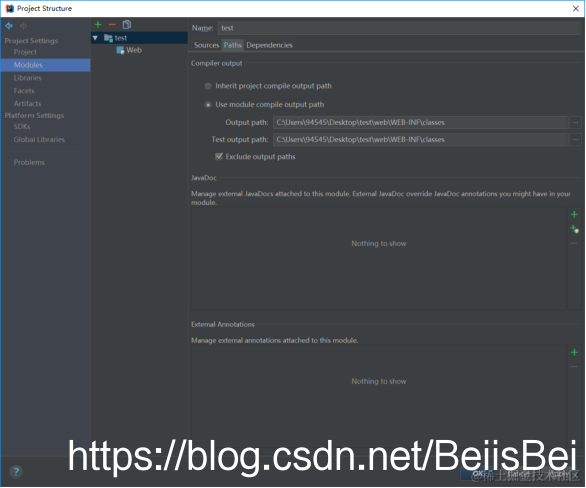Copy the selected module using copy icon

coord(127,25)
